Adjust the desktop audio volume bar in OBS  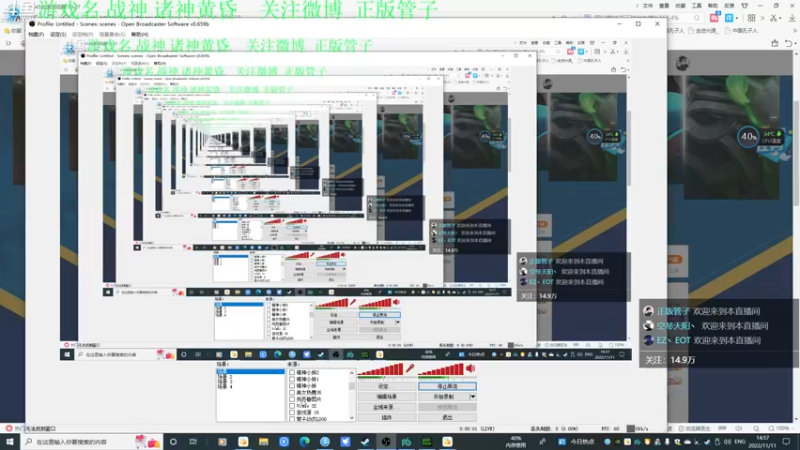[x=441, y=370]
